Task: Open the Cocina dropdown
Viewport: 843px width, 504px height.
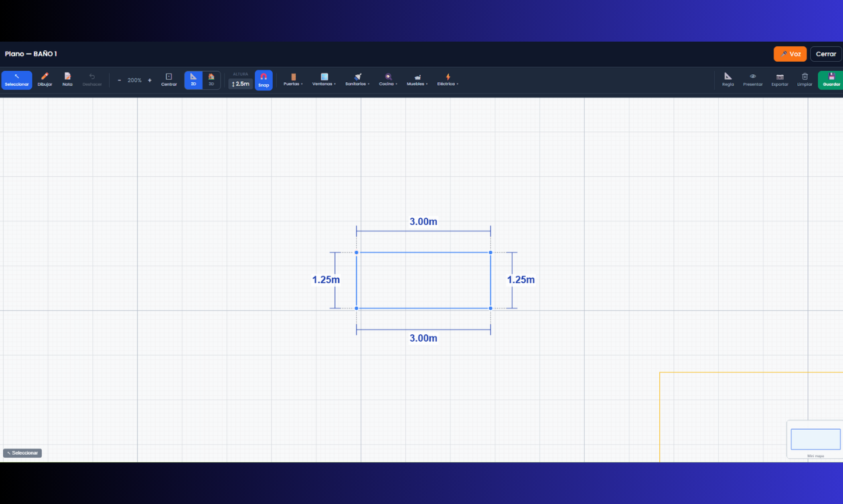Action: coord(388,80)
